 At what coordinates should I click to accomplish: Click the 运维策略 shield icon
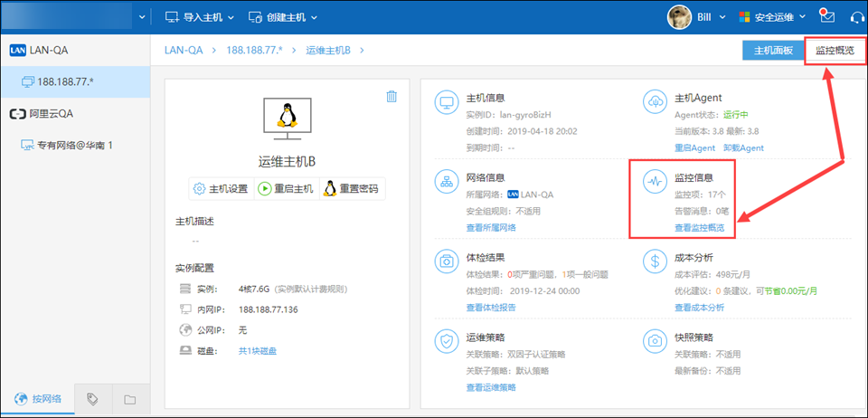coord(446,341)
